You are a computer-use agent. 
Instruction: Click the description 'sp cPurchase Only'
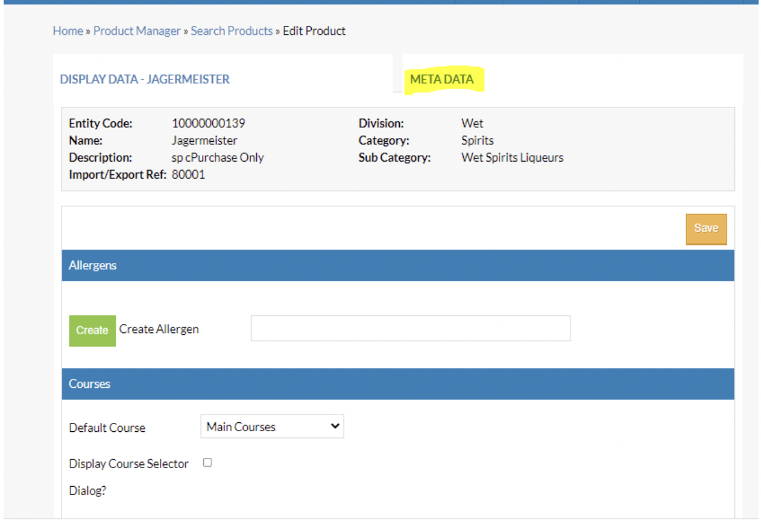click(218, 157)
